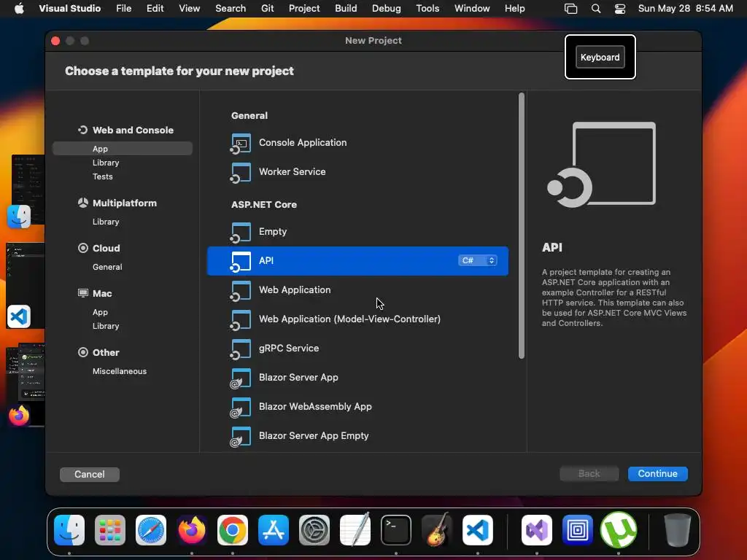Click the Cancel button

90,474
